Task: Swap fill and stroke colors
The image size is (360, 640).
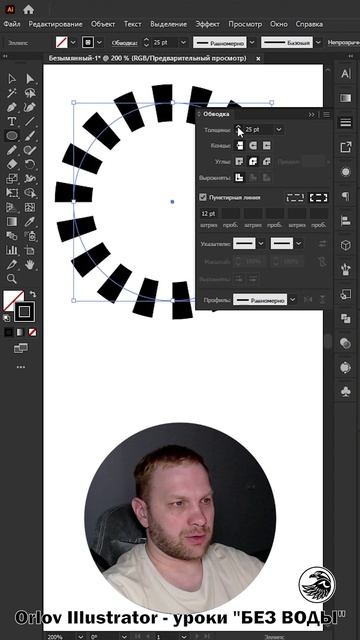Action: [x=33, y=294]
